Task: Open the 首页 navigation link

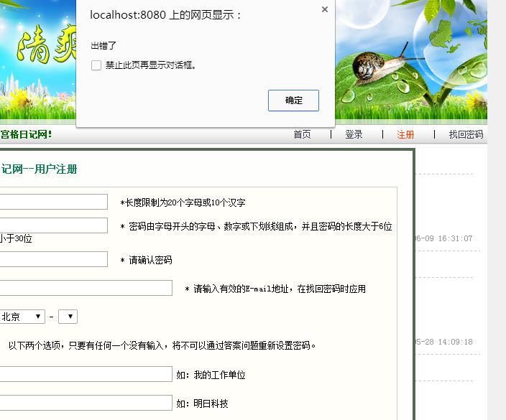Action: (x=302, y=134)
